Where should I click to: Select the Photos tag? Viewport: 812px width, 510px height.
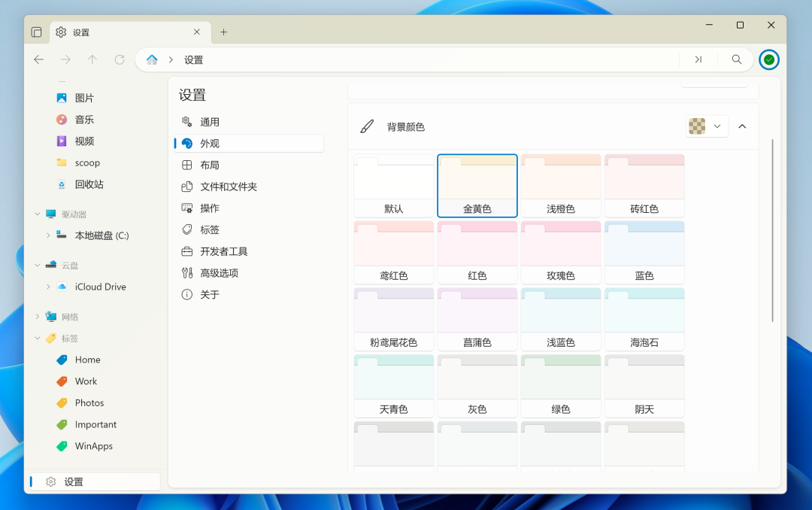(x=95, y=402)
